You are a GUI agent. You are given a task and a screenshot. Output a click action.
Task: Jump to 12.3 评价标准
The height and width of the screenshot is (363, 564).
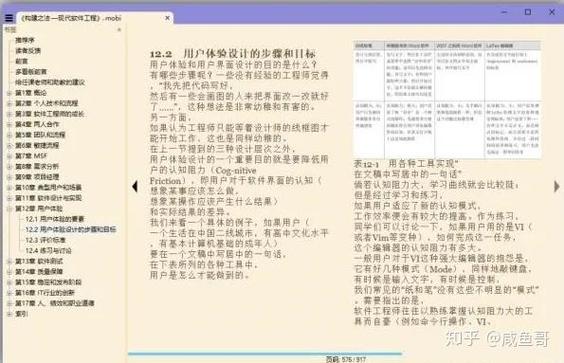pos(45,240)
